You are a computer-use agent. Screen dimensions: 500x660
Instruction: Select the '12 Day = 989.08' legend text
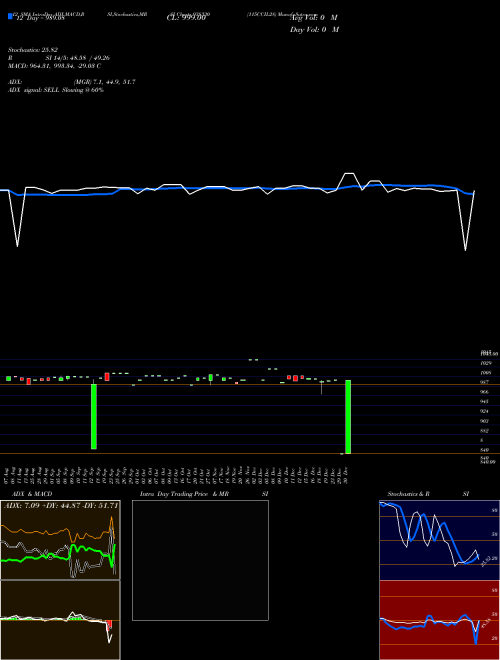click(40, 18)
